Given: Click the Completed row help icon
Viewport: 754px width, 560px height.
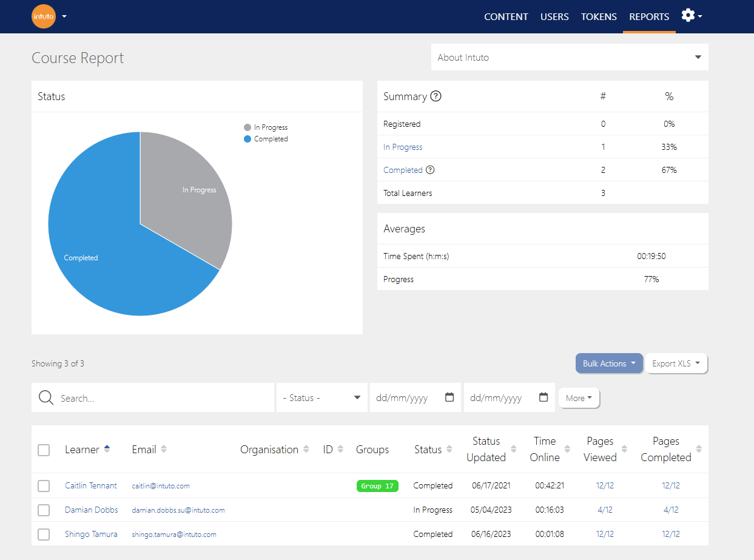Looking at the screenshot, I should (x=430, y=170).
